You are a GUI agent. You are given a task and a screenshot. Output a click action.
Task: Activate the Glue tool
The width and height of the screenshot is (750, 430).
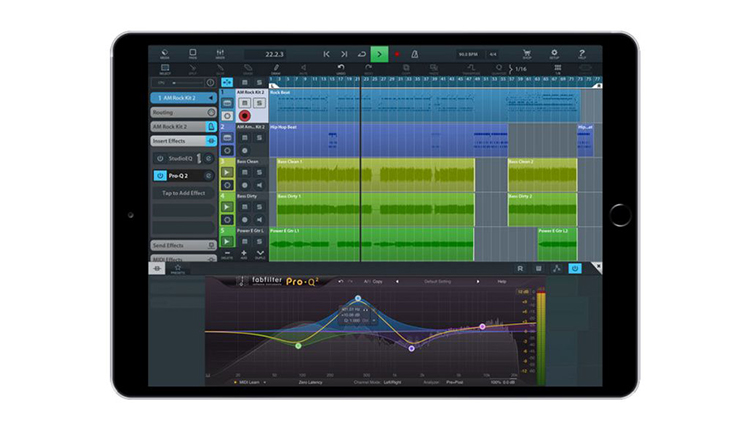click(220, 69)
